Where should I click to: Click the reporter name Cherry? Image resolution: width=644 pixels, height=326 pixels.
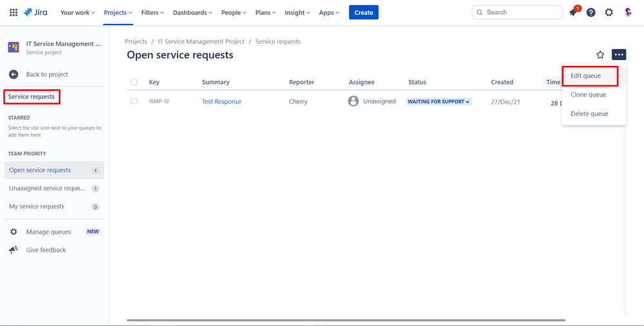click(298, 101)
